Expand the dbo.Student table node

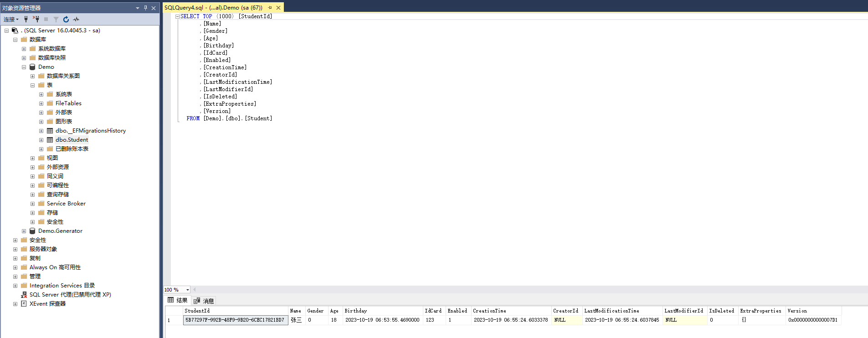[41, 140]
